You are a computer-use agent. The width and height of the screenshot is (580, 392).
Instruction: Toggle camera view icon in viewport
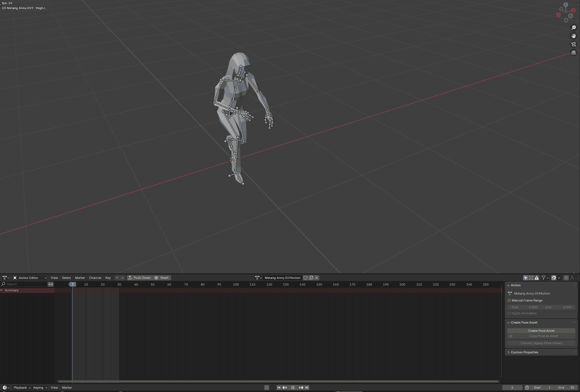[573, 44]
